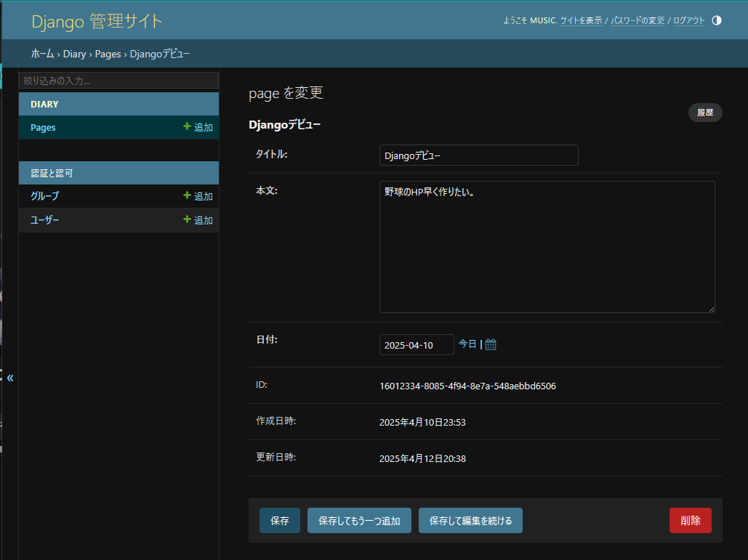Click the plus 追加 link for ユーザー
748x560 pixels.
[x=198, y=219]
